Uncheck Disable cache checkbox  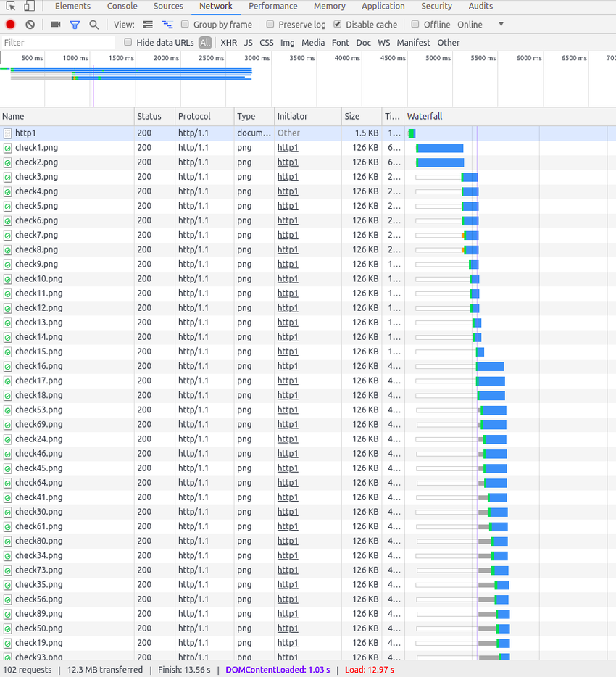(337, 24)
